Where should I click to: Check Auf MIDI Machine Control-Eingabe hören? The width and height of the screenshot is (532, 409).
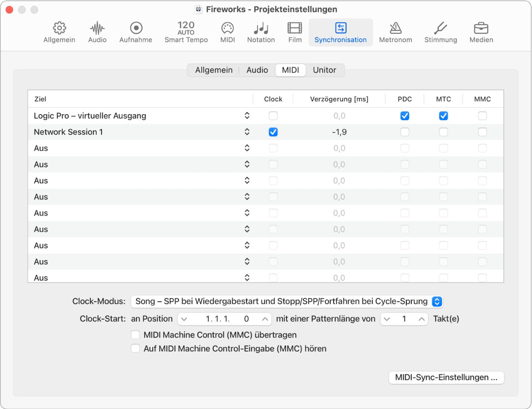(135, 349)
